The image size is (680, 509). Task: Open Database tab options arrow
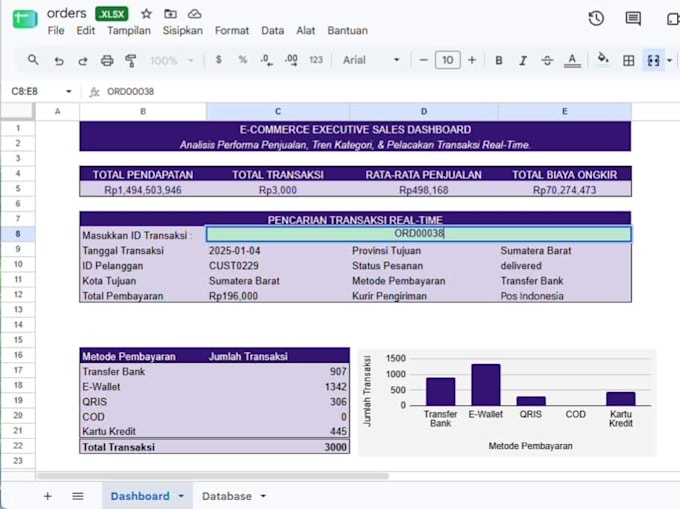pos(263,496)
